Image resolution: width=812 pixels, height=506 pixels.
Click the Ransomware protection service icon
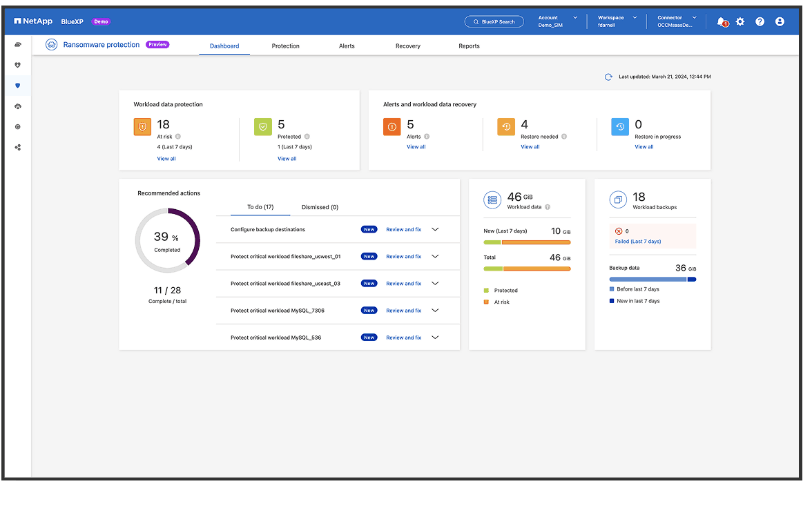51,45
